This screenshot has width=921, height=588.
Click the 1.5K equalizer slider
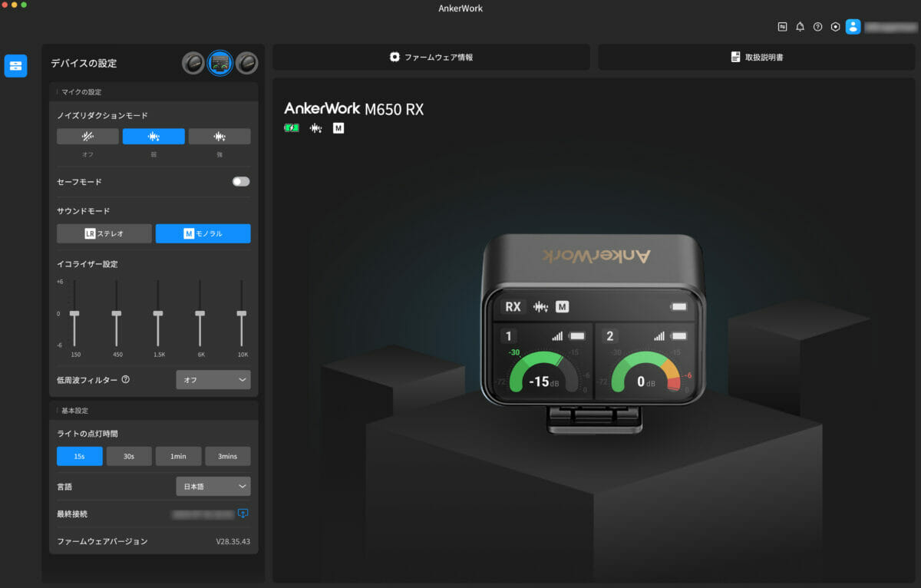point(158,313)
